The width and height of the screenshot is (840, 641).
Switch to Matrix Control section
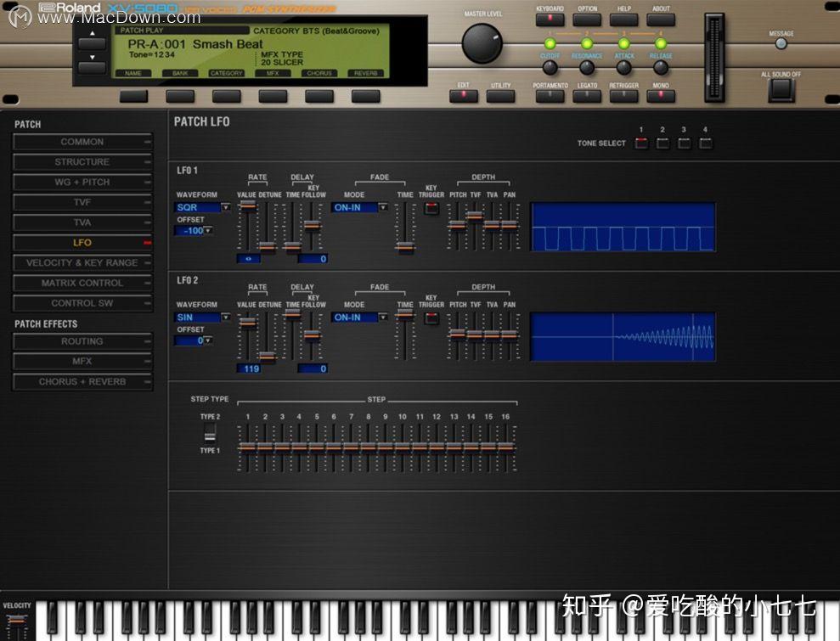82,283
